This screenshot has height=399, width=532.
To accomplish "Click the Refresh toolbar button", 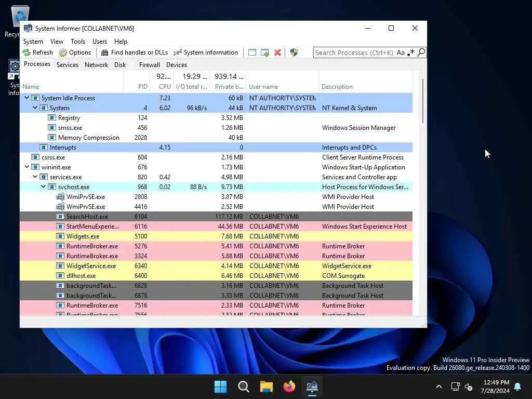I will point(37,52).
